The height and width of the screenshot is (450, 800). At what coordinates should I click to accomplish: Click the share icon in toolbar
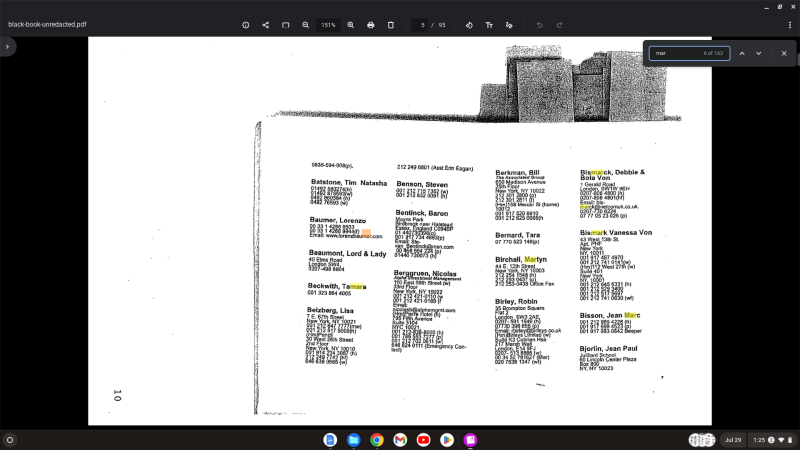pos(265,24)
